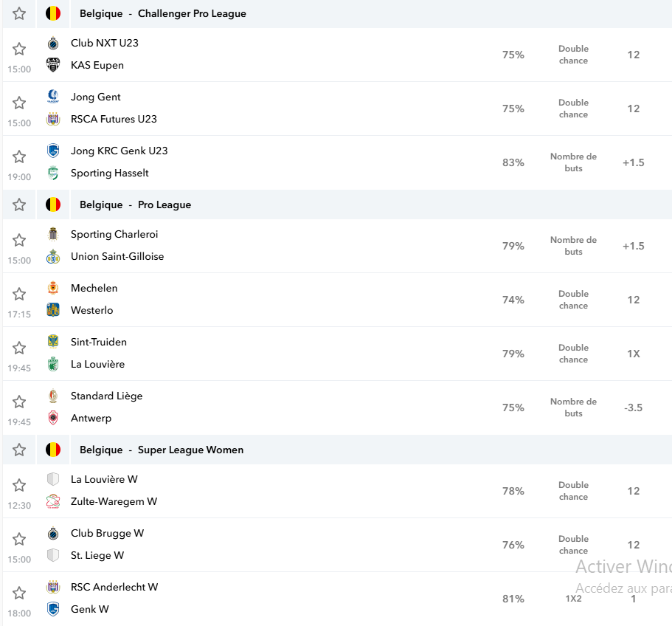
Task: Click the KAS Eupen team logo
Action: pyautogui.click(x=53, y=65)
